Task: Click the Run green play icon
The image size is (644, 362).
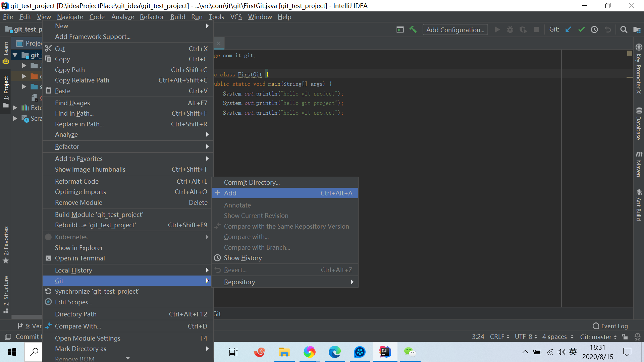Action: tap(497, 30)
